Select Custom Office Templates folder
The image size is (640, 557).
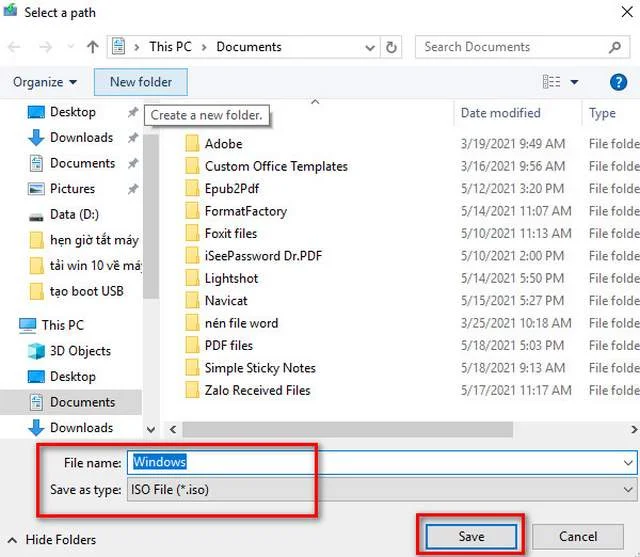[x=266, y=166]
